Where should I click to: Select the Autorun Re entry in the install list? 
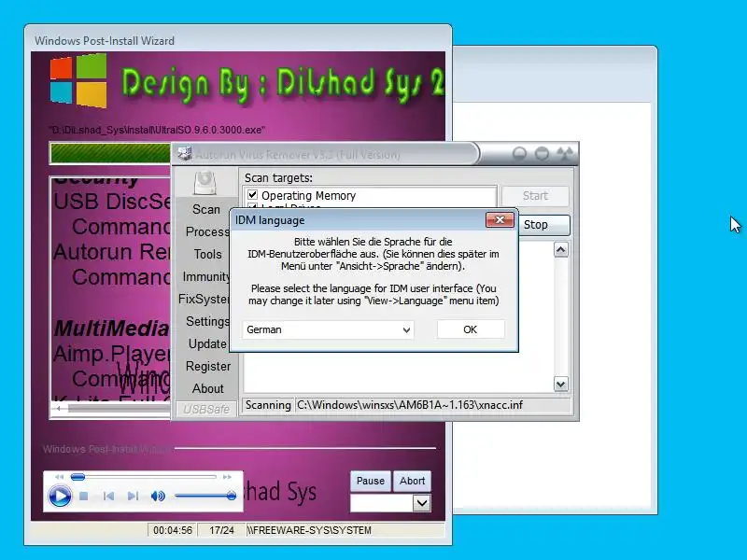click(x=112, y=251)
